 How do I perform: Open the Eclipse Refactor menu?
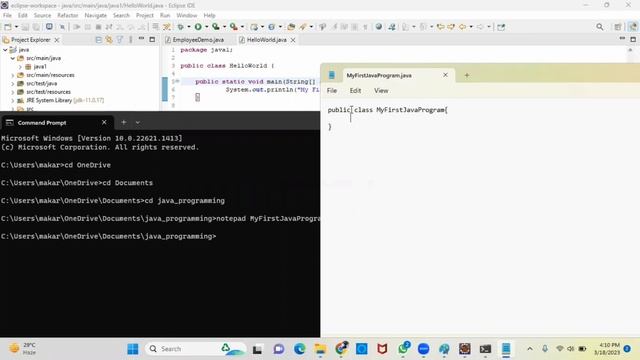click(x=67, y=16)
